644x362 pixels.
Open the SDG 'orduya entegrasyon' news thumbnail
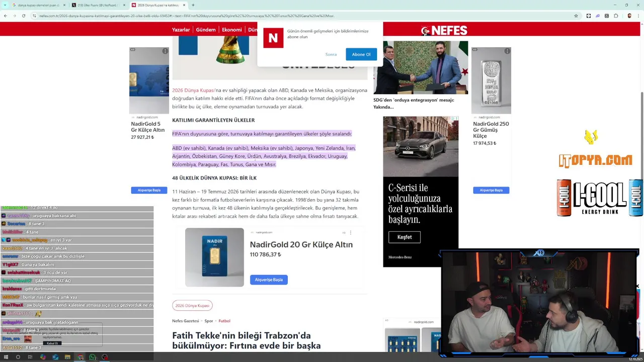pos(421,67)
